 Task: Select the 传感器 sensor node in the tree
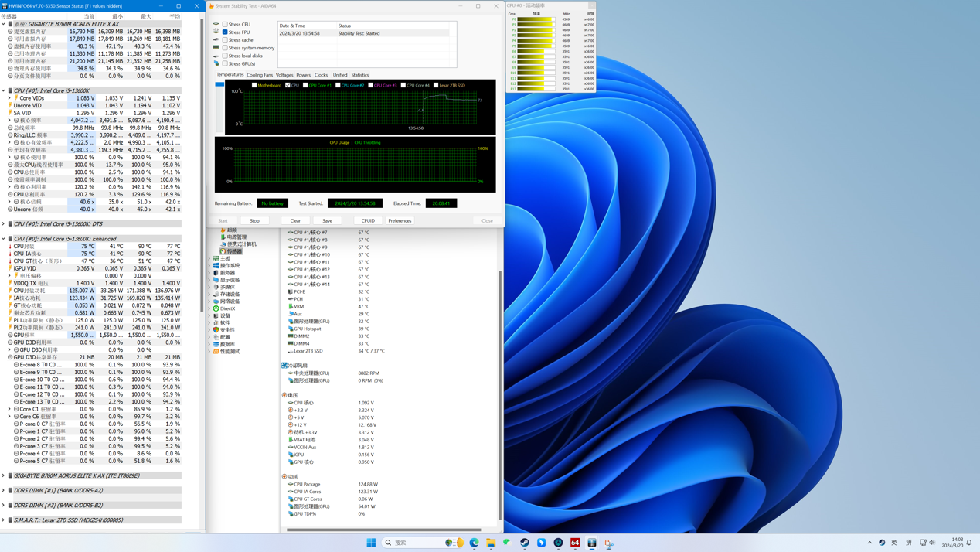click(x=233, y=251)
